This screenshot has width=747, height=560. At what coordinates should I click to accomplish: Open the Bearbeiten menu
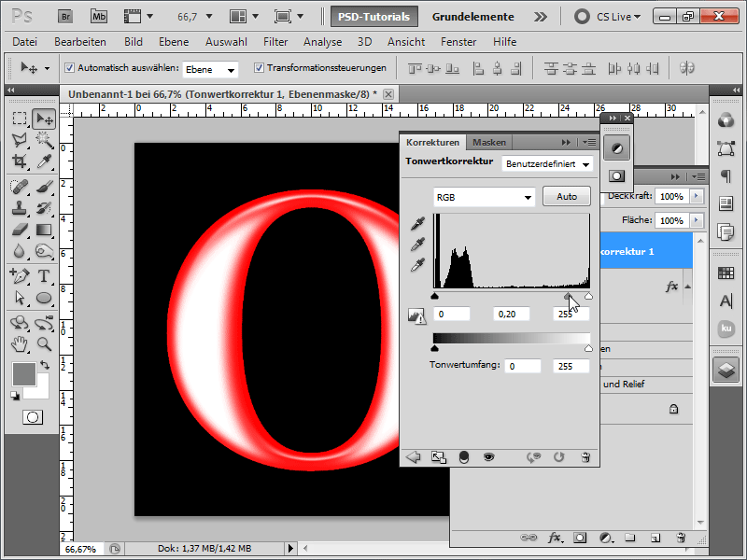coord(80,42)
